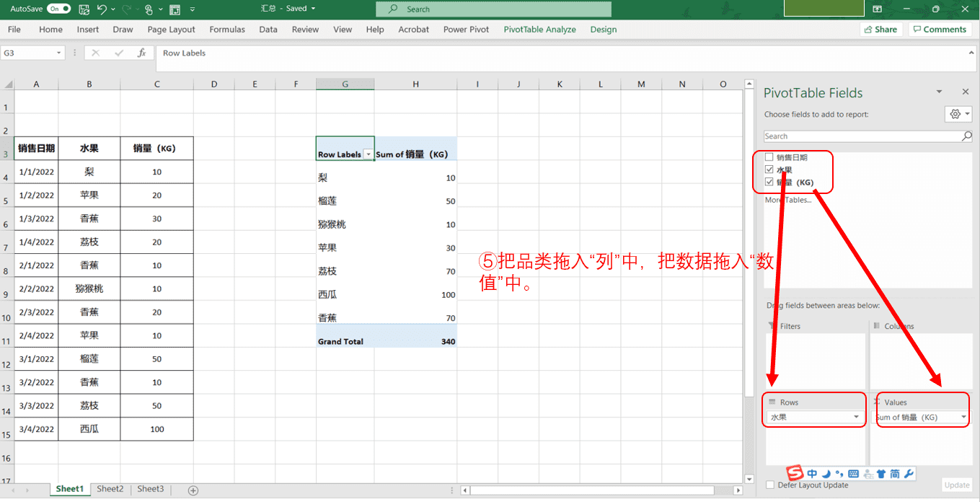Switch to the Insert ribbon tab
This screenshot has height=502, width=980.
[x=88, y=30]
